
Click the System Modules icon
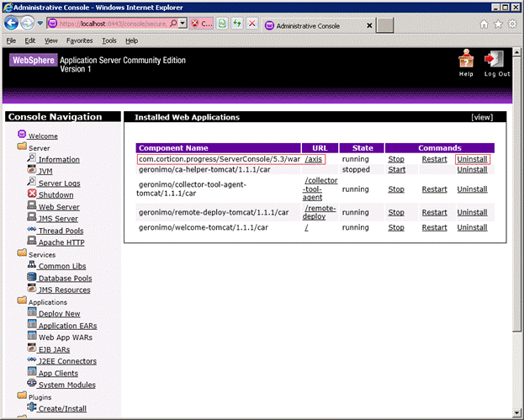click(32, 385)
